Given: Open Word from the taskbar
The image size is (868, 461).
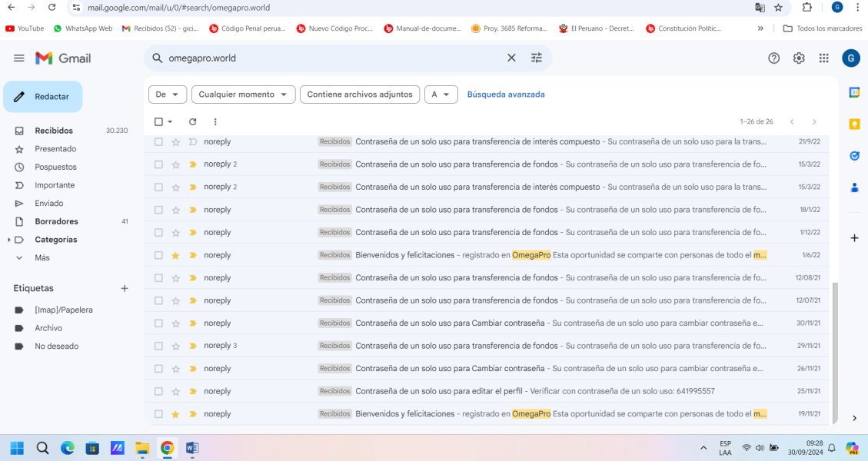Looking at the screenshot, I should click(192, 448).
